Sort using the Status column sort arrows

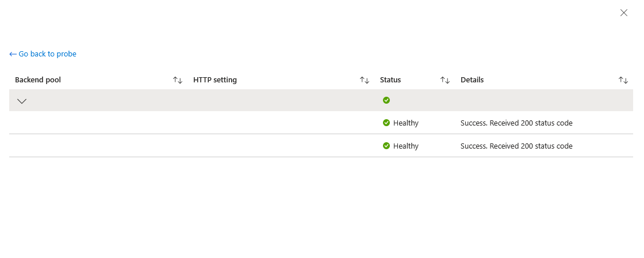click(445, 80)
